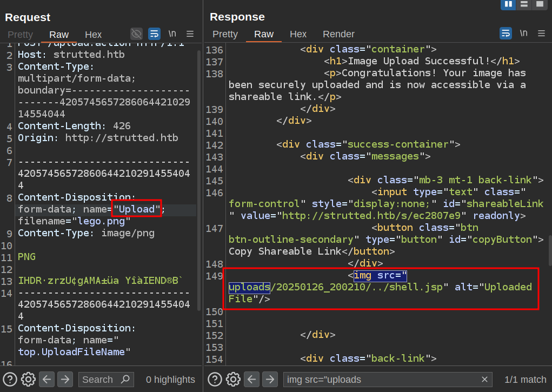The width and height of the screenshot is (552, 392).
Task: Switch to top-bottom split layout
Action: point(523,4)
